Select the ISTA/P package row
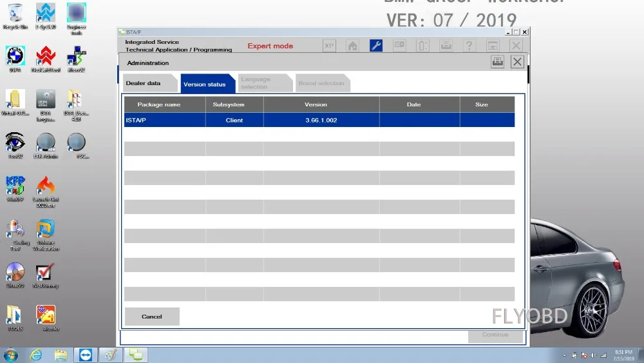The height and width of the screenshot is (363, 644). (319, 120)
